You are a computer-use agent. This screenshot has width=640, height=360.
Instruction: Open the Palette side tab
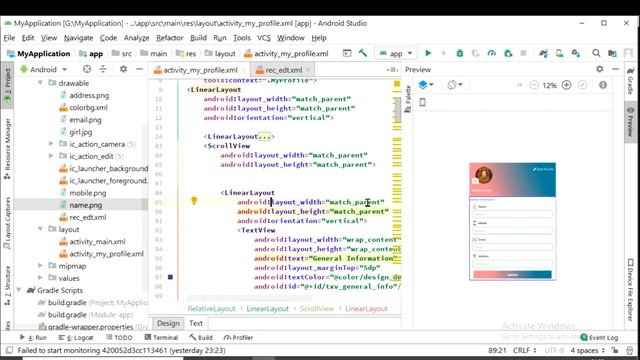point(407,99)
